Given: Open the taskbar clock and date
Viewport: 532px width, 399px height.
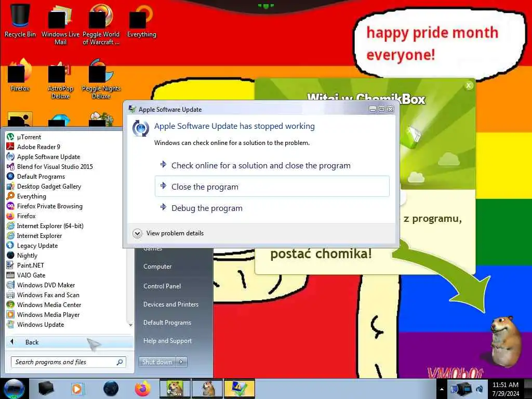Looking at the screenshot, I should [x=506, y=389].
